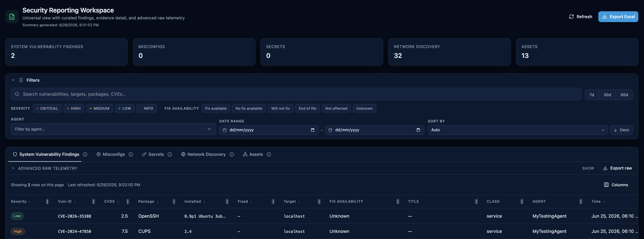
Task: Sort by the CVSS column header
Action: tap(112, 201)
